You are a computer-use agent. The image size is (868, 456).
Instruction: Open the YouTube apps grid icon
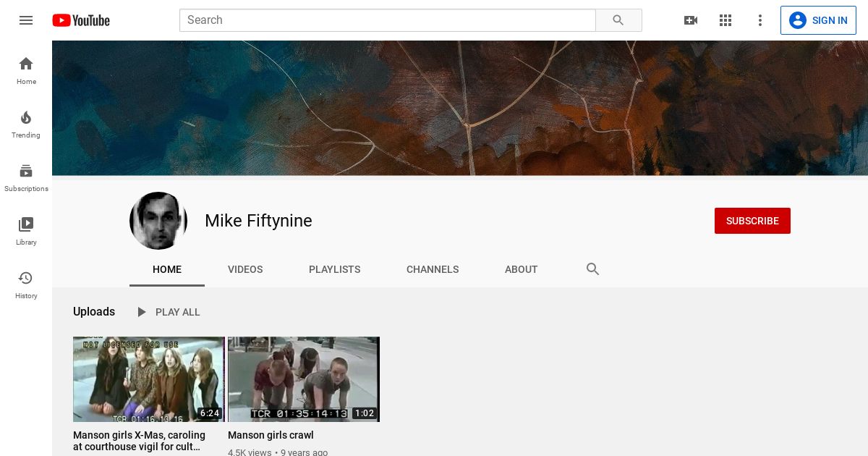coord(726,20)
